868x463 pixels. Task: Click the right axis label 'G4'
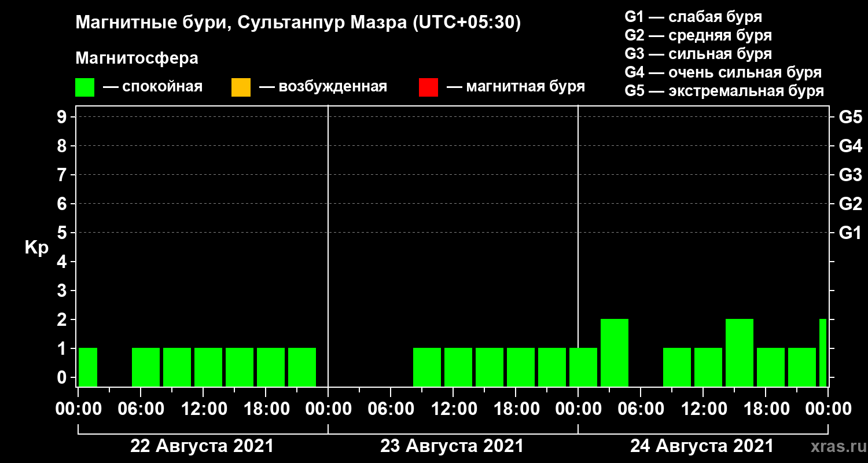pyautogui.click(x=850, y=146)
